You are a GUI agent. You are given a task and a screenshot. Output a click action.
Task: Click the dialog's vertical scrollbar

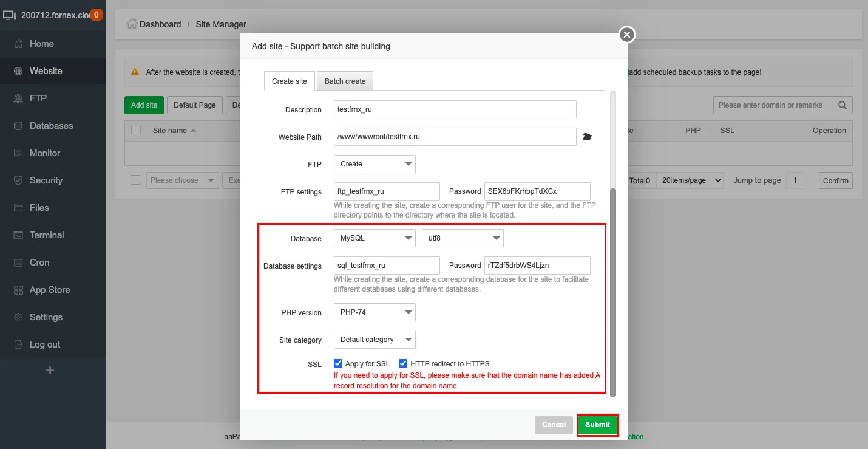(612, 292)
